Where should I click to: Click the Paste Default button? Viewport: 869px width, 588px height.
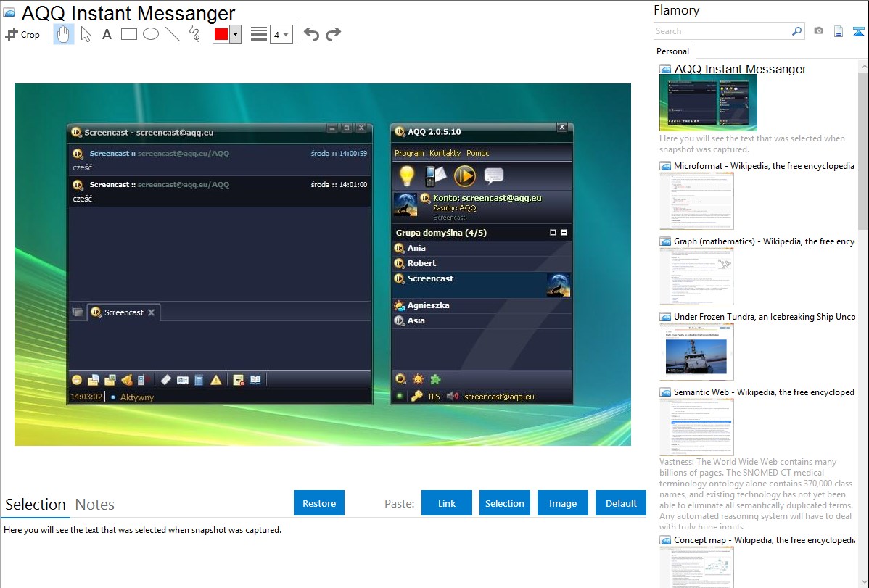point(621,503)
